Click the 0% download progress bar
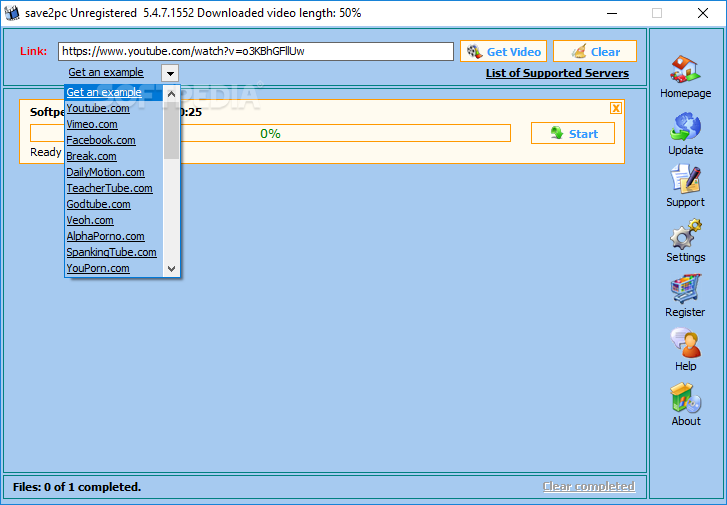This screenshot has width=727, height=505. [270, 134]
